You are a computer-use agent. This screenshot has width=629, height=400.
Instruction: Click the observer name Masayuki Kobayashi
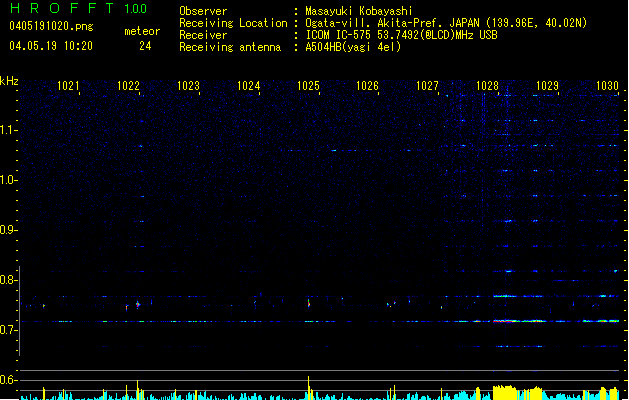click(359, 11)
